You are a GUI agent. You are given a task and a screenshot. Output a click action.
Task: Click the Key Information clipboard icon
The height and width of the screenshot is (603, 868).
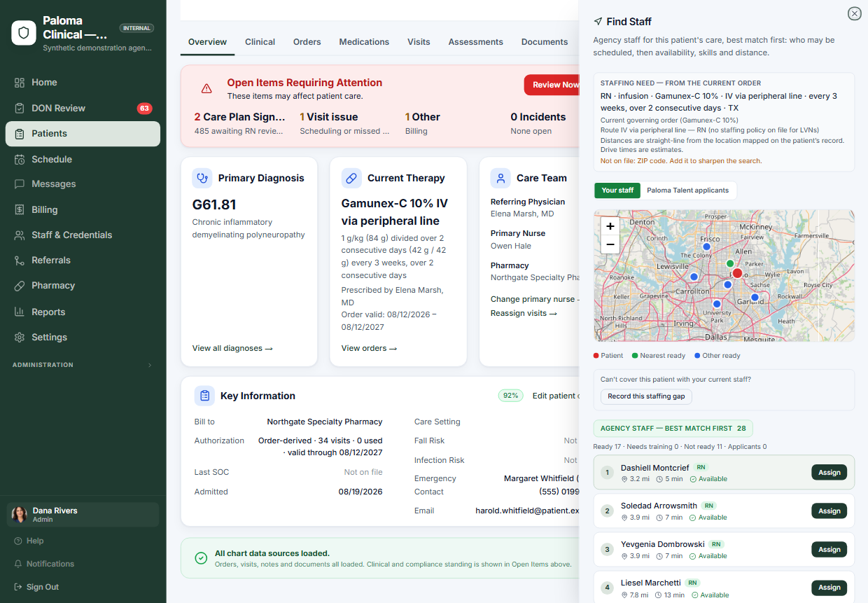tap(204, 396)
